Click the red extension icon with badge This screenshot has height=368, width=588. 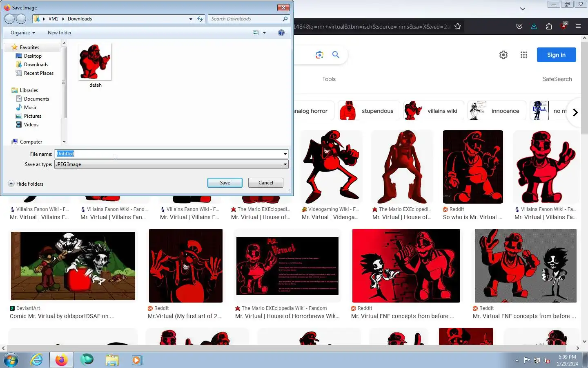(564, 26)
